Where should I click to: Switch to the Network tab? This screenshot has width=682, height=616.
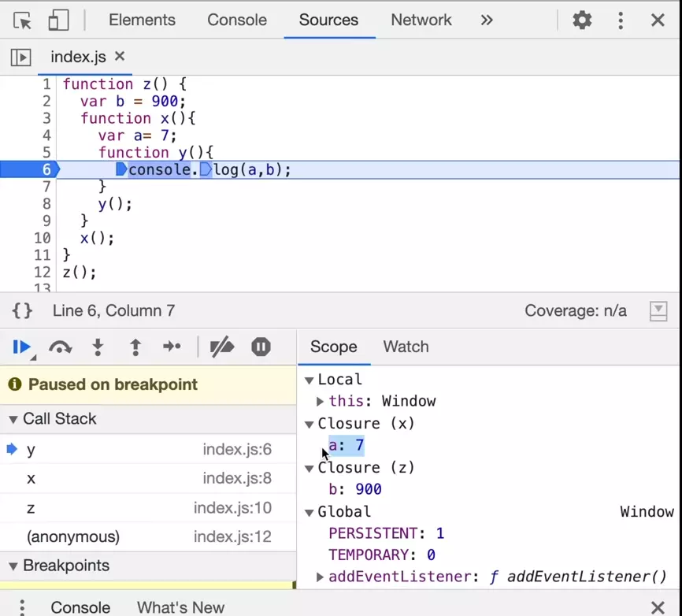click(x=421, y=20)
